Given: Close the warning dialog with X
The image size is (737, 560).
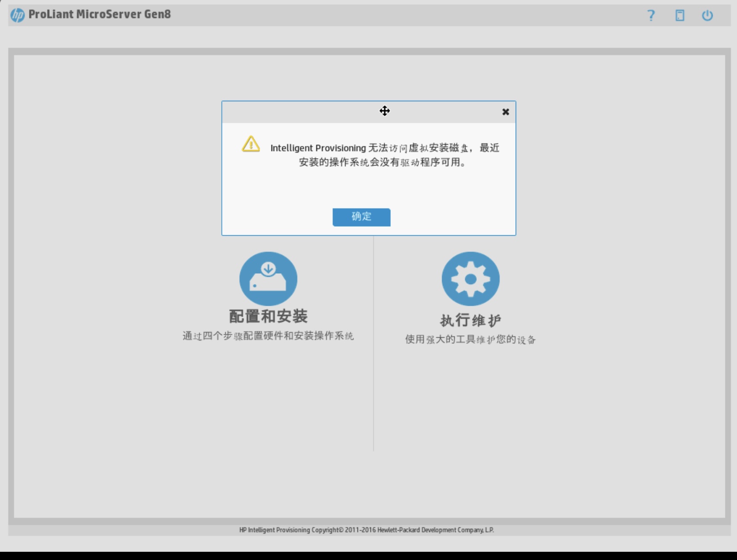Looking at the screenshot, I should 506,112.
